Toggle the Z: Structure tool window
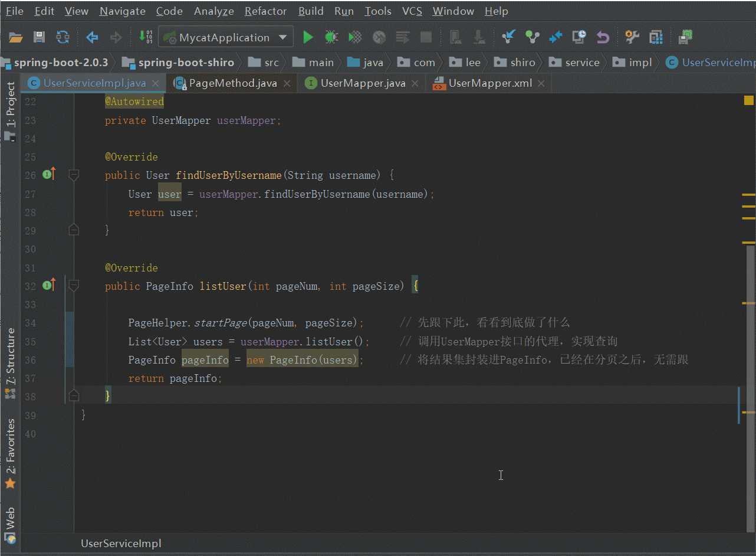The height and width of the screenshot is (556, 756). point(11,362)
